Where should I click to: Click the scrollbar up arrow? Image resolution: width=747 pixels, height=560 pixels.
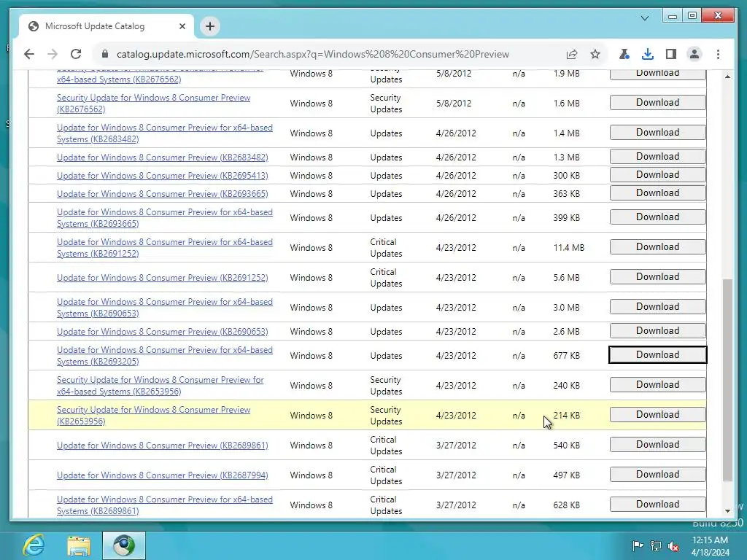(x=727, y=76)
